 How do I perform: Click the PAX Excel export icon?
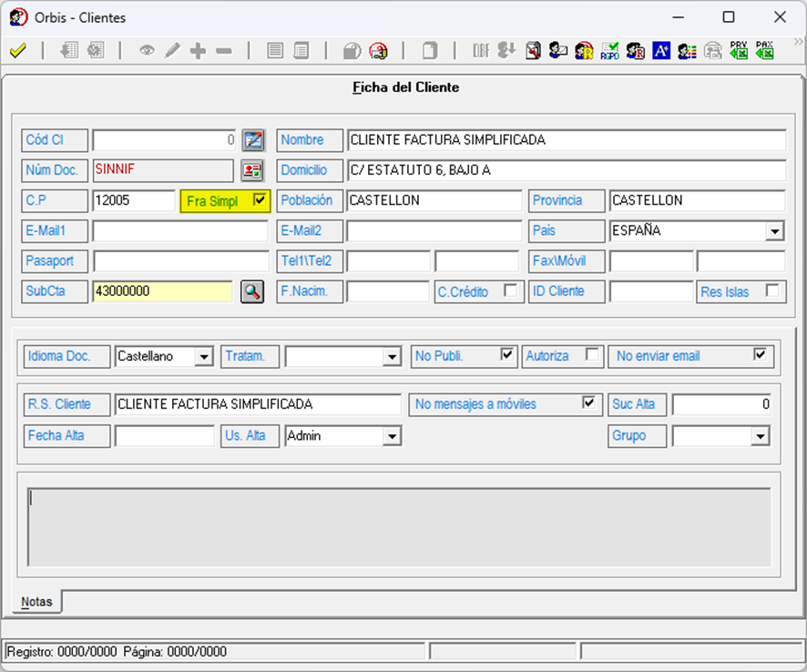tap(764, 51)
